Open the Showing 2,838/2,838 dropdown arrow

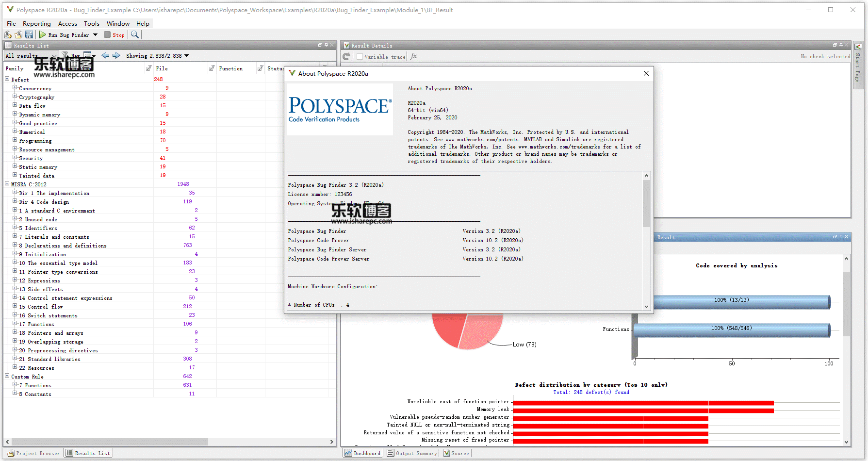coord(187,56)
